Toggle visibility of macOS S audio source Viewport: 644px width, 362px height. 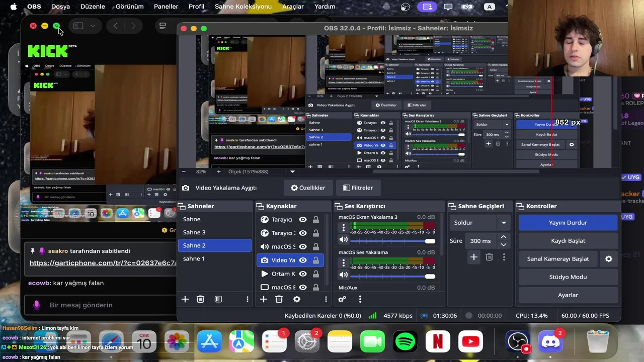click(303, 247)
